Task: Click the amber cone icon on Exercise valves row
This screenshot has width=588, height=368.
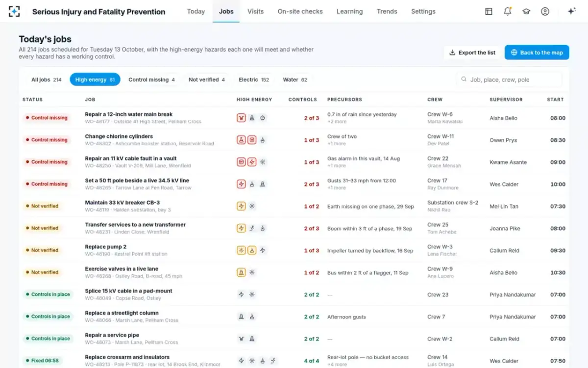Action: coord(241,272)
